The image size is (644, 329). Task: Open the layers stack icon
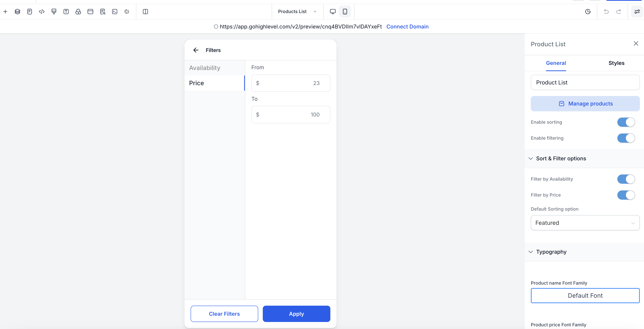17,12
